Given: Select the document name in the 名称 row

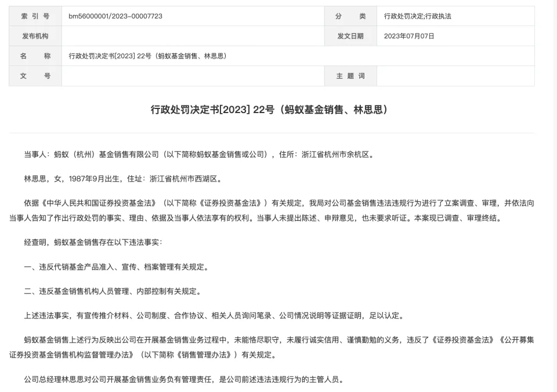Looking at the screenshot, I should (147, 56).
